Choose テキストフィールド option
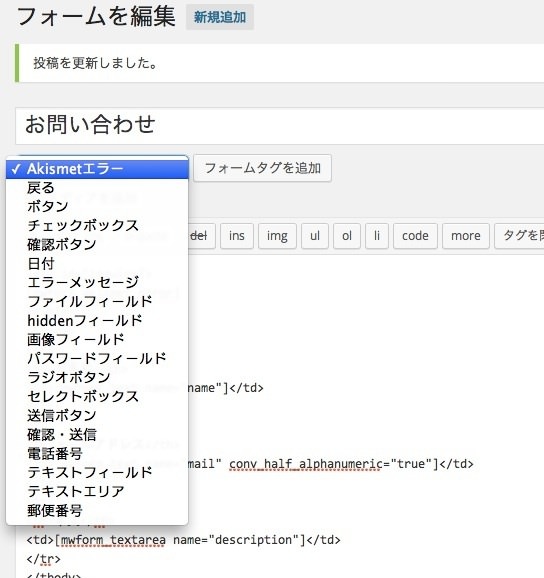The height and width of the screenshot is (578, 544). (97, 472)
